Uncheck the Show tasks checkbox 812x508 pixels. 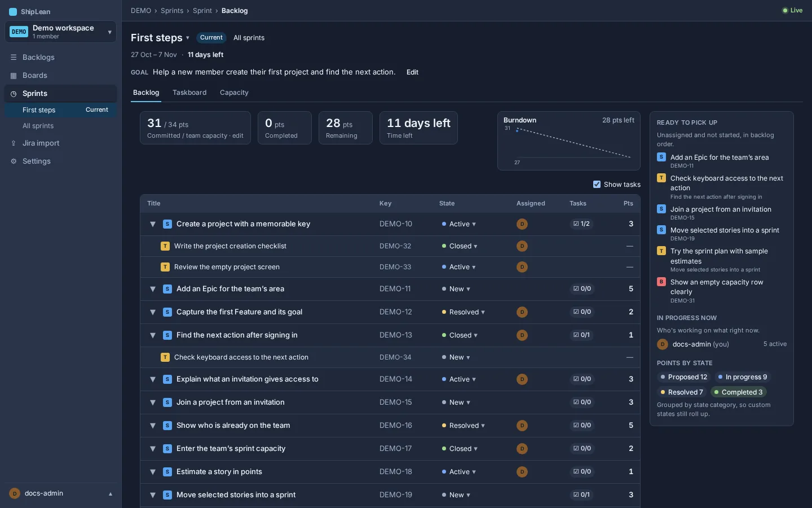(x=597, y=185)
